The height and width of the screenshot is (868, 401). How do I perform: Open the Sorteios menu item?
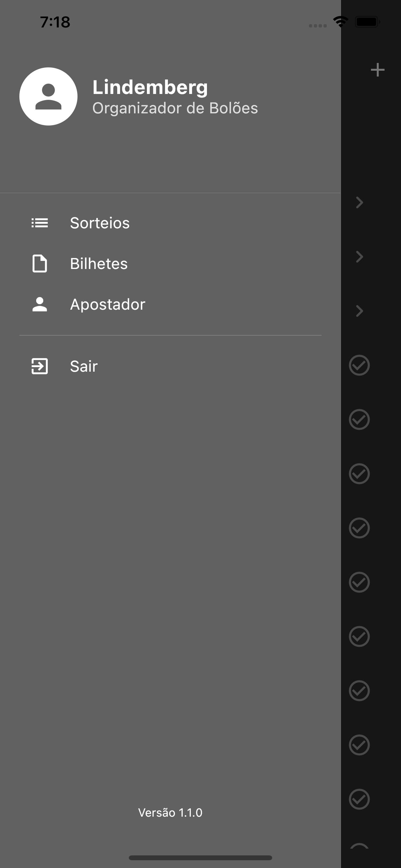coord(100,223)
